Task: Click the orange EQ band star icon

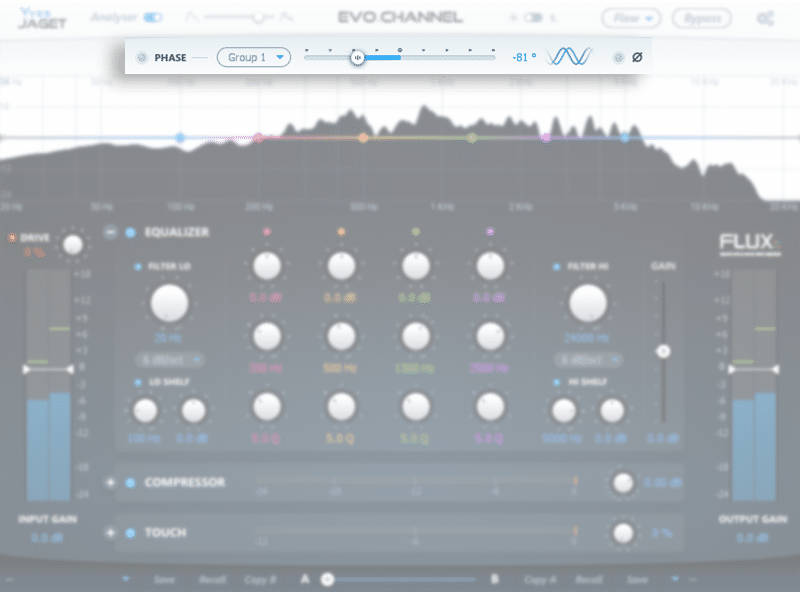Action: point(341,232)
